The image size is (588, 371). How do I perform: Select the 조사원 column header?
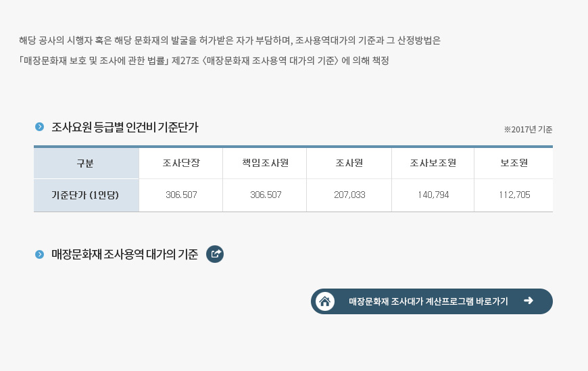tap(349, 163)
